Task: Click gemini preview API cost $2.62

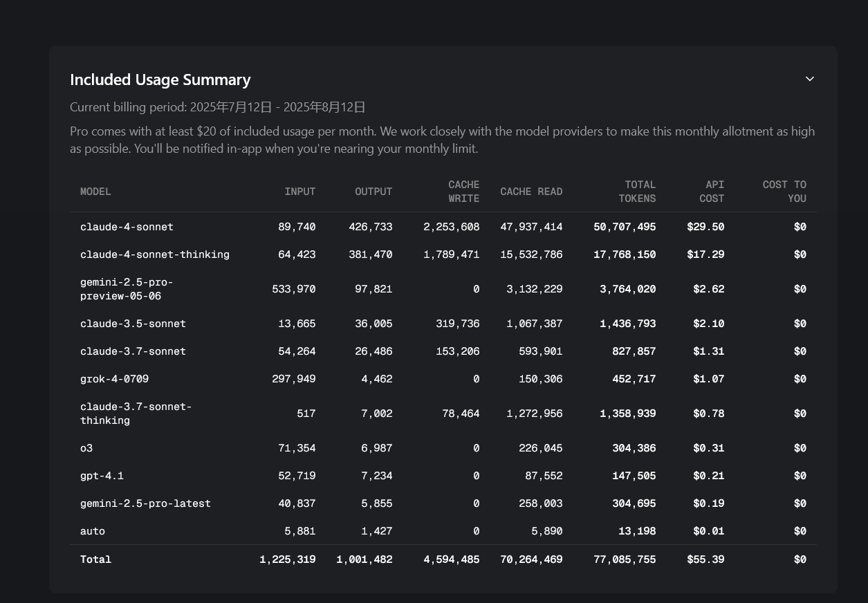Action: click(709, 289)
